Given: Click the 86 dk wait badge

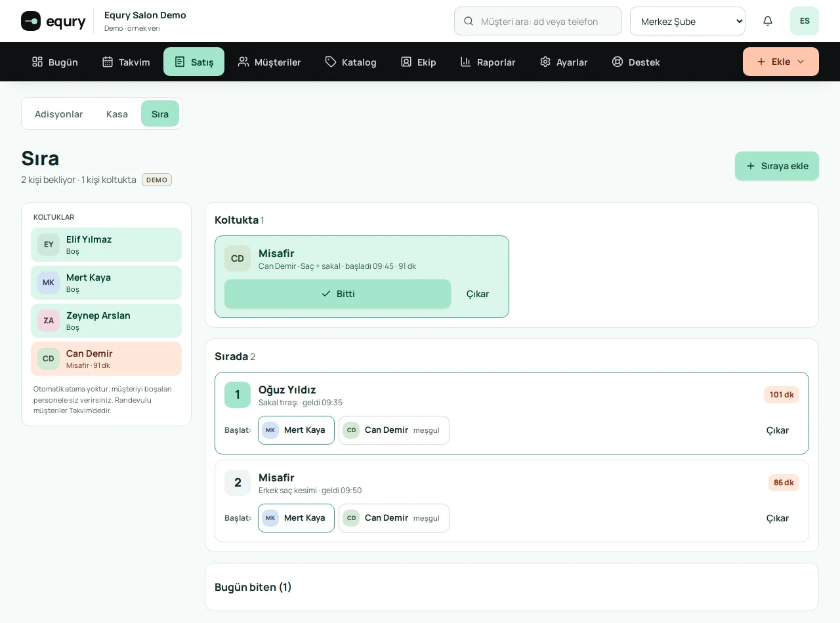Looking at the screenshot, I should click(x=784, y=483).
